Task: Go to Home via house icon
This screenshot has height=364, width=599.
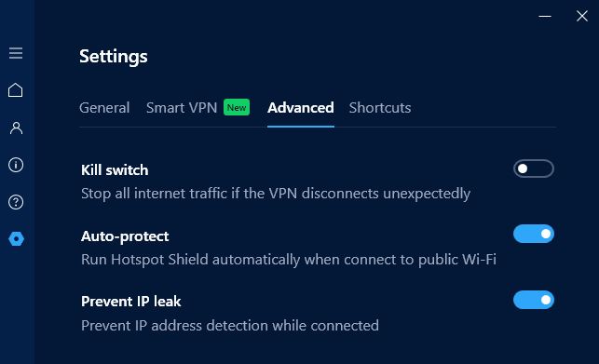Action: point(16,90)
